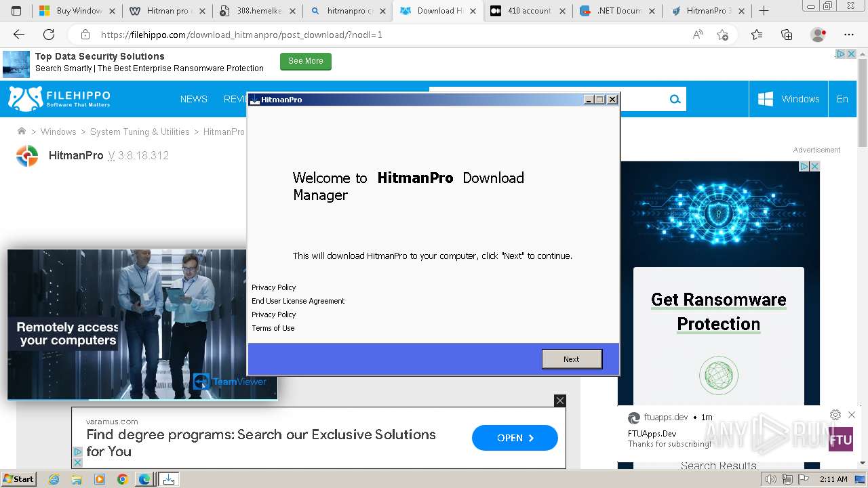868x488 pixels.
Task: Switch to the hitmanpro search tab
Action: tap(348, 11)
